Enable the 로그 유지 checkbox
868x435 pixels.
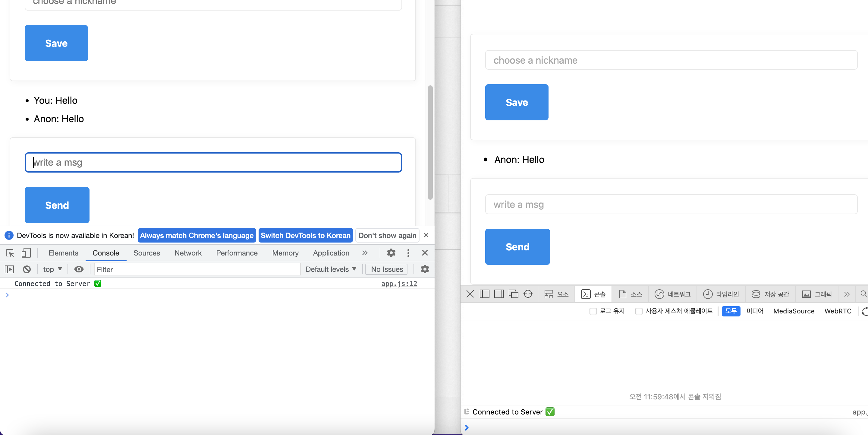593,311
